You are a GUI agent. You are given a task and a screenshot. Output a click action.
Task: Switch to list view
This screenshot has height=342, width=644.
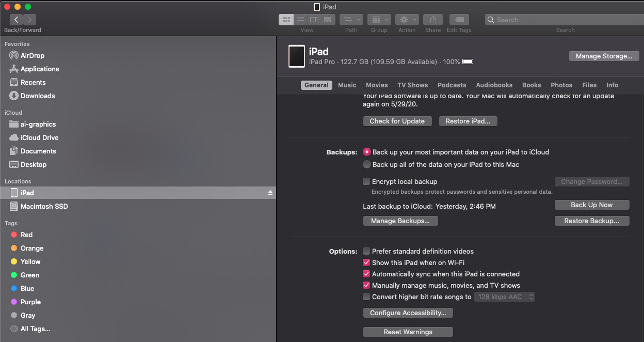300,20
